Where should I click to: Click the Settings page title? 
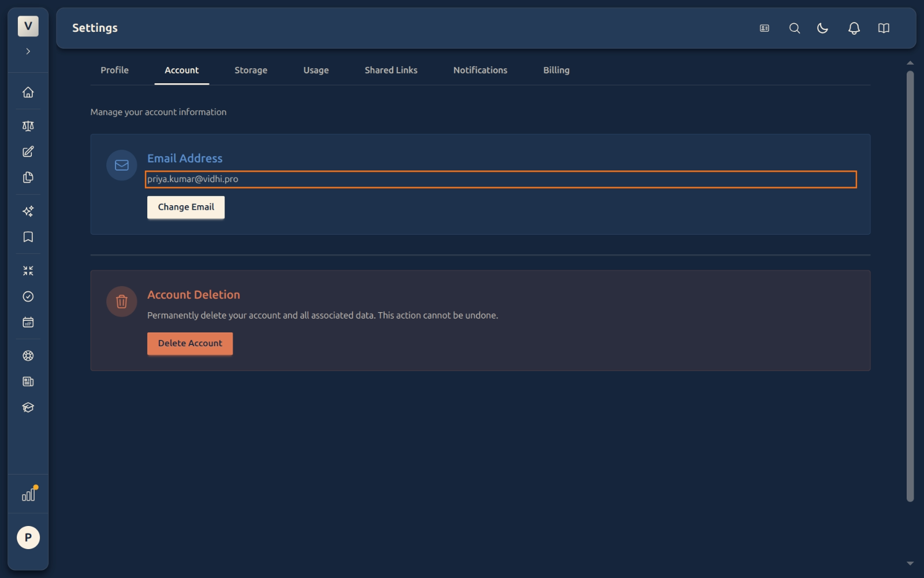95,28
